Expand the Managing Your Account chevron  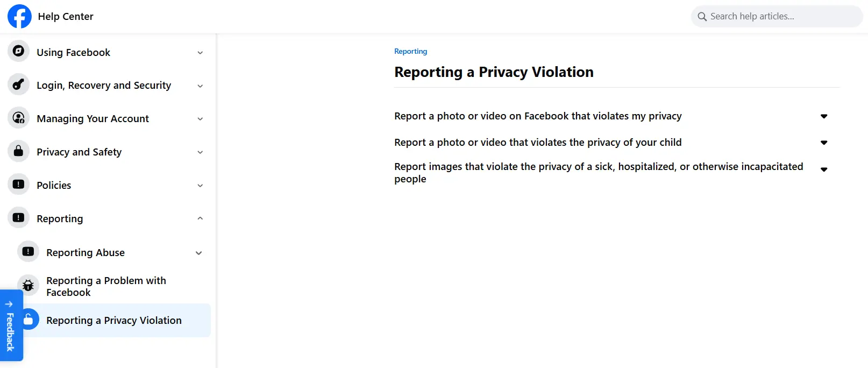tap(200, 119)
